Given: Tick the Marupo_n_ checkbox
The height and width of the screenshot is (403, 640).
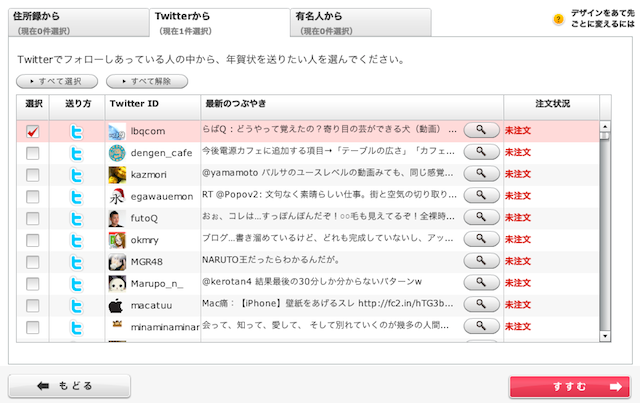Looking at the screenshot, I should pyautogui.click(x=33, y=284).
